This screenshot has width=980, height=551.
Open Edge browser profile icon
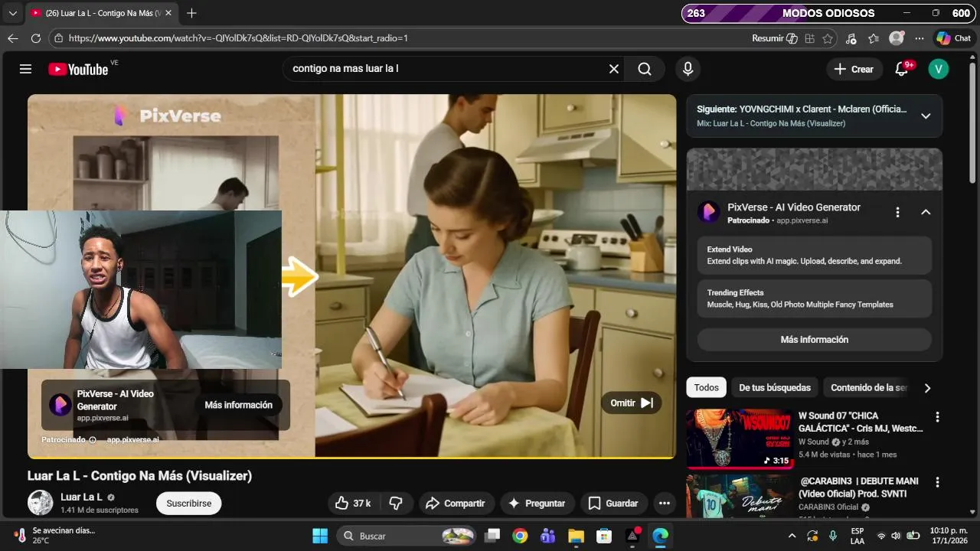point(897,38)
